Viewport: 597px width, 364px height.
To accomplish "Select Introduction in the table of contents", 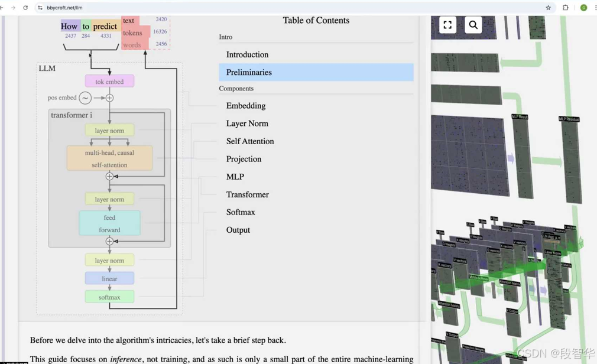I will (247, 54).
